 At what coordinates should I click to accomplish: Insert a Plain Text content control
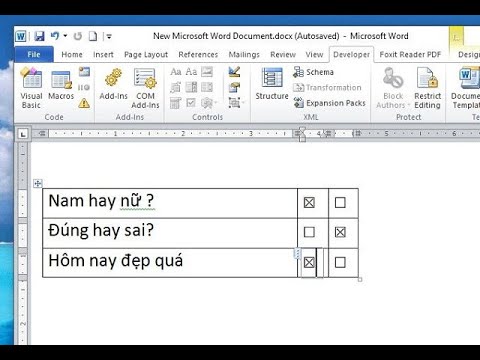[191, 72]
